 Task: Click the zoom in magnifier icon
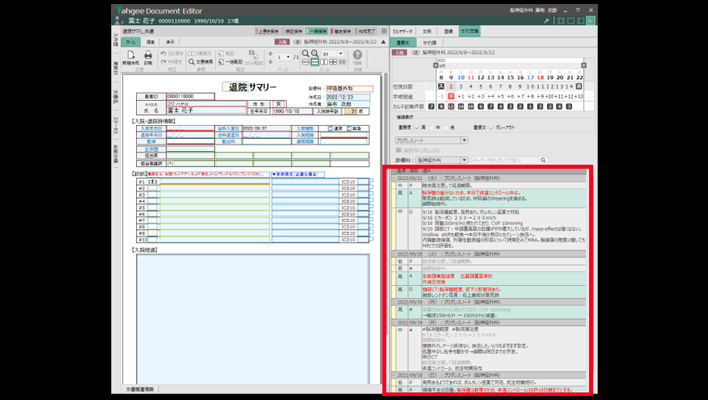click(315, 53)
